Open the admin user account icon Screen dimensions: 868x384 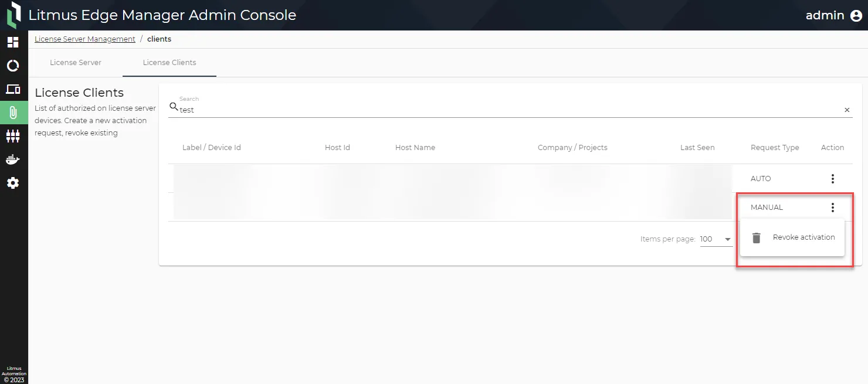point(856,16)
